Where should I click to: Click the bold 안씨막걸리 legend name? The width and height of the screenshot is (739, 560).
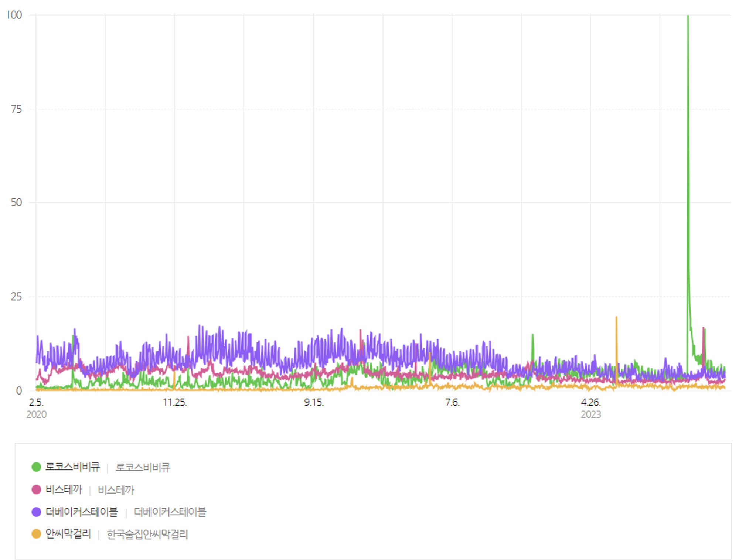tap(68, 534)
